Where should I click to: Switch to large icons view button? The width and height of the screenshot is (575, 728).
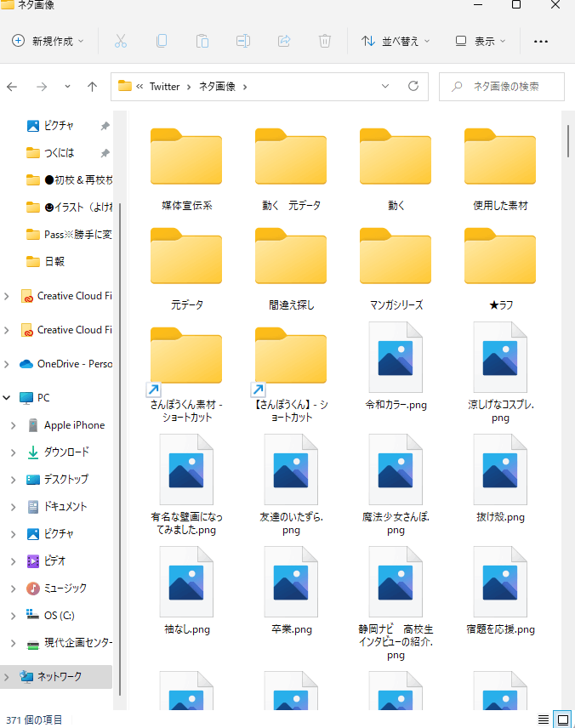pos(563,719)
